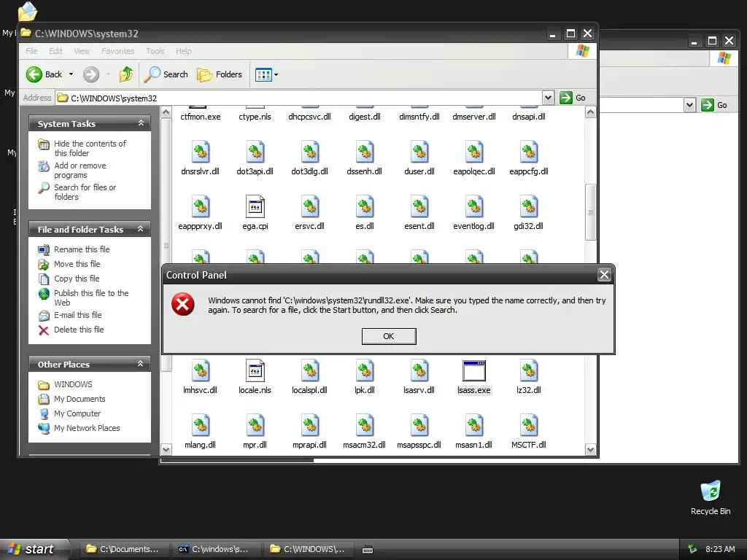Open the View menu
This screenshot has width=747, height=560.
click(82, 51)
